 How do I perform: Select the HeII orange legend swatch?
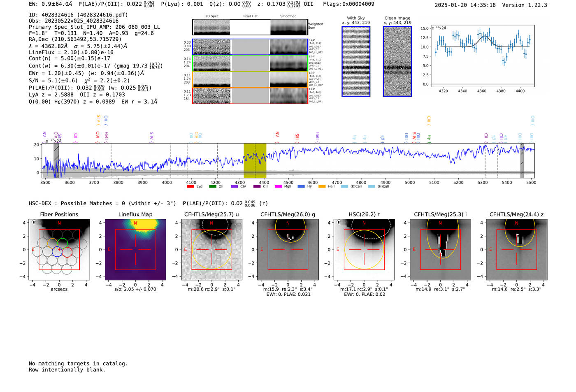(322, 186)
